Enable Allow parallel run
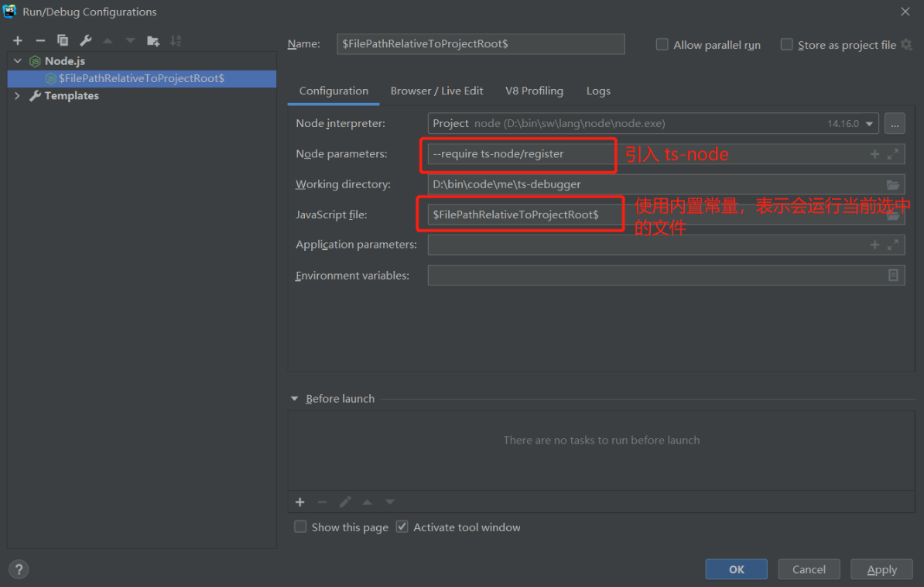The height and width of the screenshot is (587, 924). (662, 45)
